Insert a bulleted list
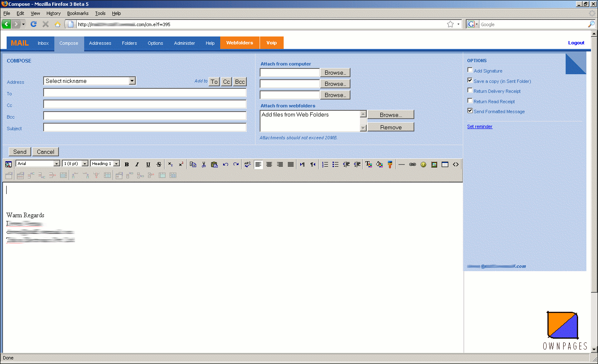The height and width of the screenshot is (364, 598). pos(335,165)
